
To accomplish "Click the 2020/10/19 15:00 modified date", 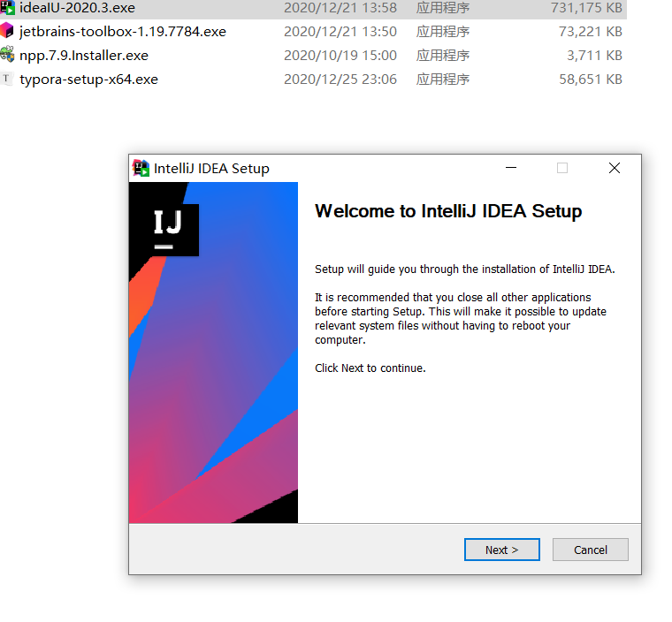I will click(340, 56).
